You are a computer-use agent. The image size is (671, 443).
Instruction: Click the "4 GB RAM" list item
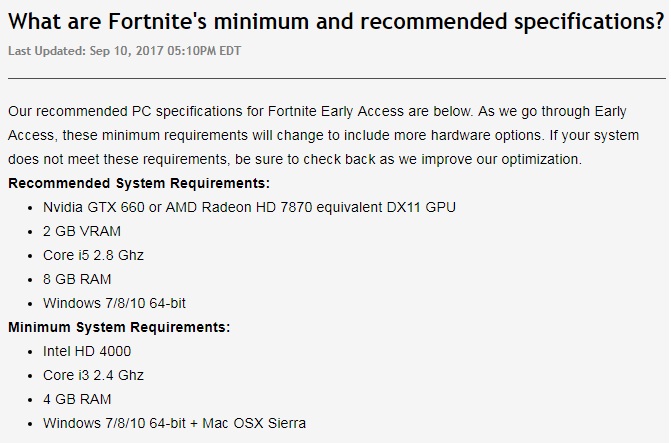[77, 399]
